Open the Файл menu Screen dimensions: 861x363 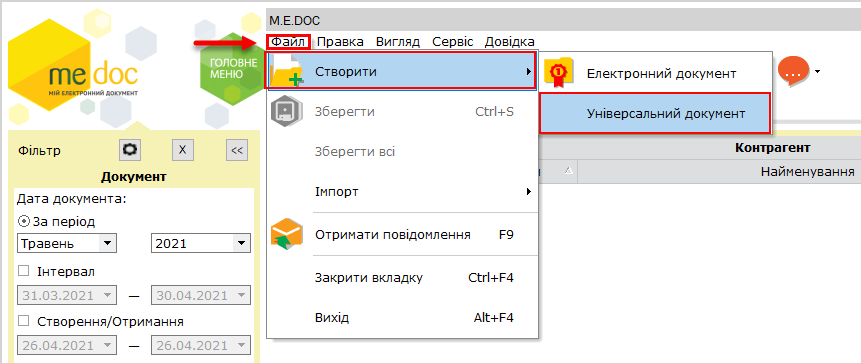click(288, 42)
